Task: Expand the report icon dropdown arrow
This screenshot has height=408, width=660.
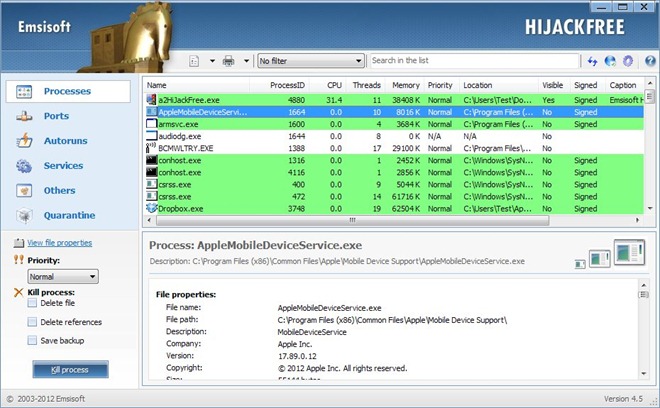Action: pos(213,61)
